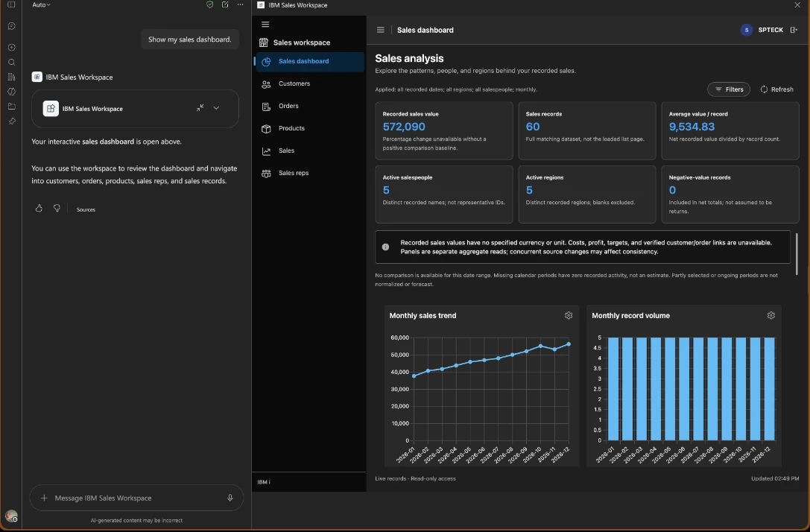Open Orders in the navigation
The width and height of the screenshot is (810, 532).
pos(310,106)
